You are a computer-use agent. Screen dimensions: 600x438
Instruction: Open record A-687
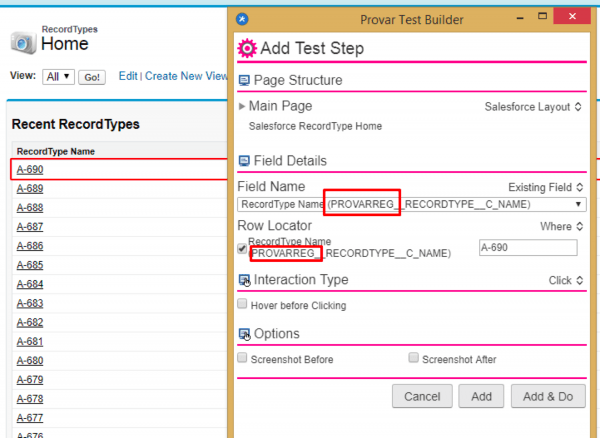[x=30, y=227]
